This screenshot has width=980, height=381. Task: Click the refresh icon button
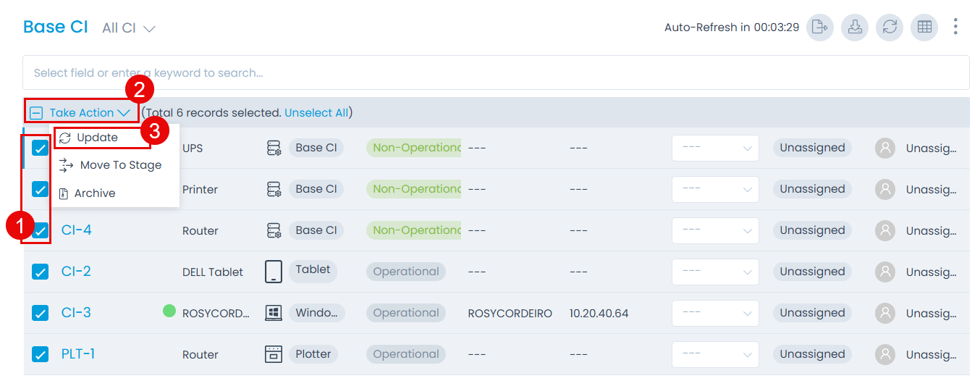[890, 28]
